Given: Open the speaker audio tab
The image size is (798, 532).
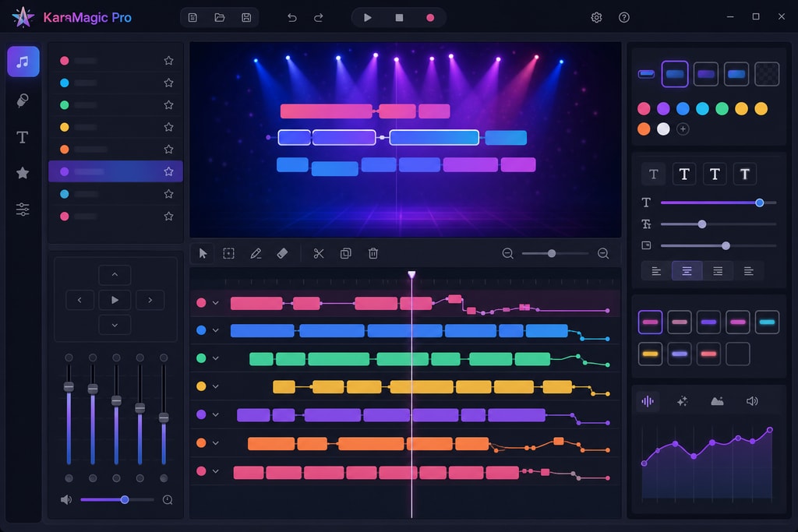Looking at the screenshot, I should pyautogui.click(x=752, y=401).
